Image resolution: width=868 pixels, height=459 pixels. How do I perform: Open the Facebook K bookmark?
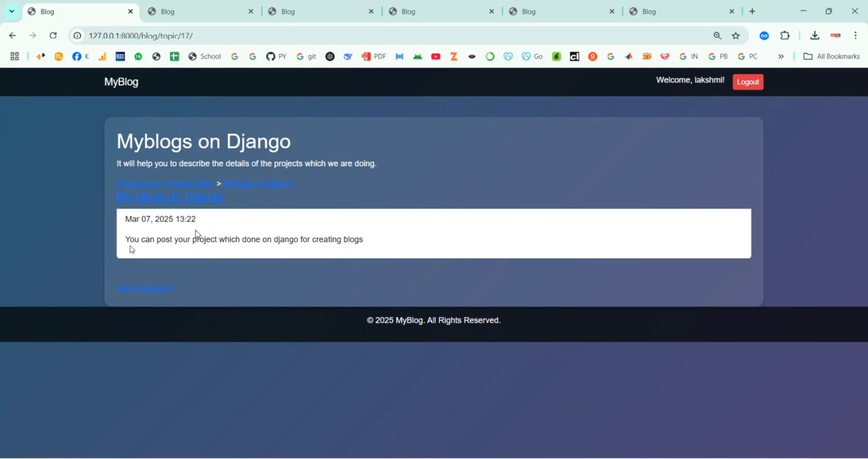tap(81, 57)
